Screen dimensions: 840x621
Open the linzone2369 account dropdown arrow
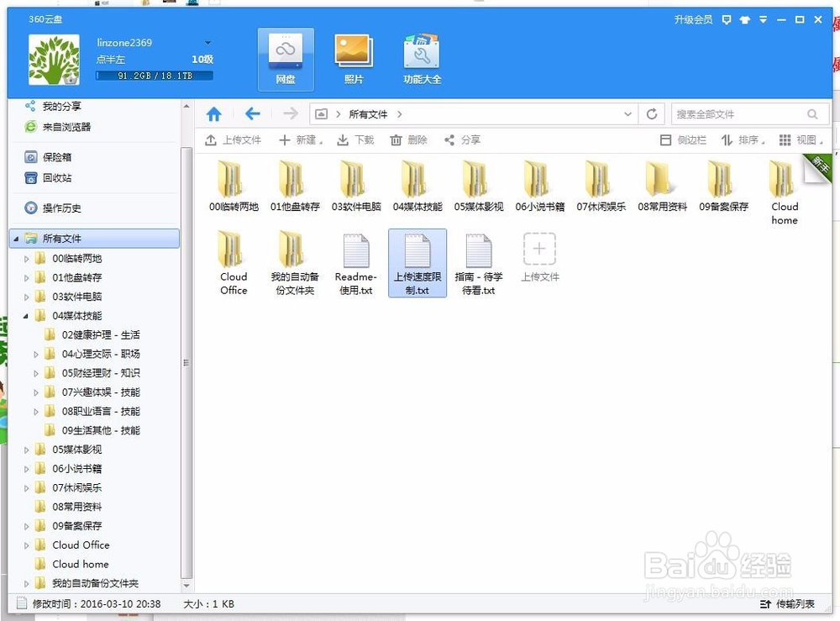click(x=207, y=43)
